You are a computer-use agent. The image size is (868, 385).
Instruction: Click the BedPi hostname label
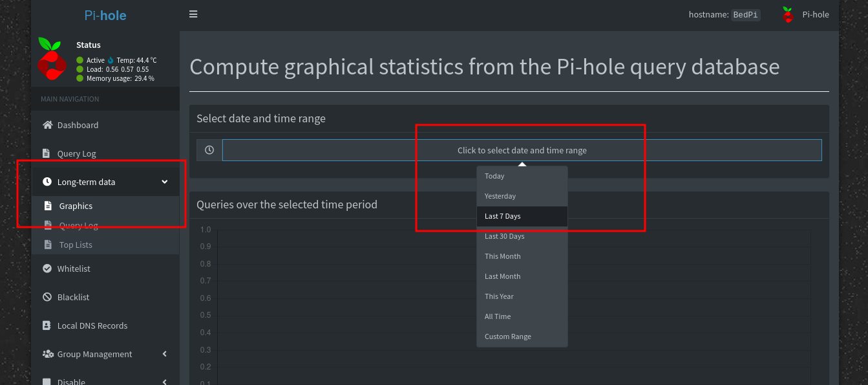tap(746, 15)
